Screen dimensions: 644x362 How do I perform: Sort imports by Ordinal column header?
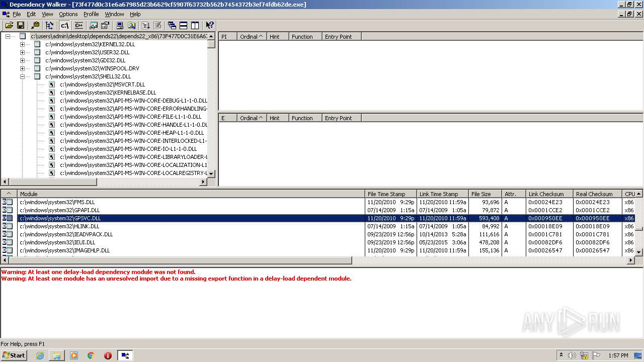tap(252, 37)
